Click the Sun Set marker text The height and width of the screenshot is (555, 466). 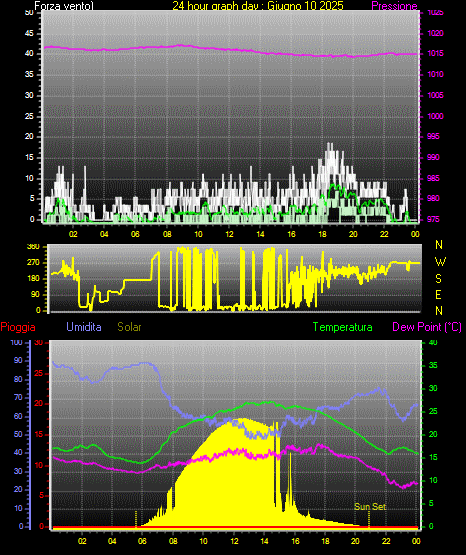[370, 507]
